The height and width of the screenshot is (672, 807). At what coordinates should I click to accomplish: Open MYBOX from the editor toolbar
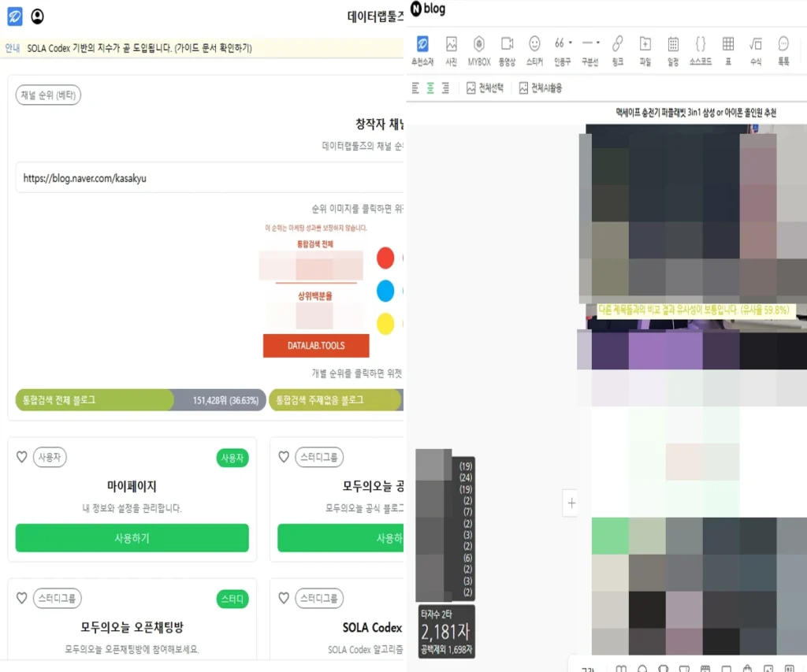478,46
